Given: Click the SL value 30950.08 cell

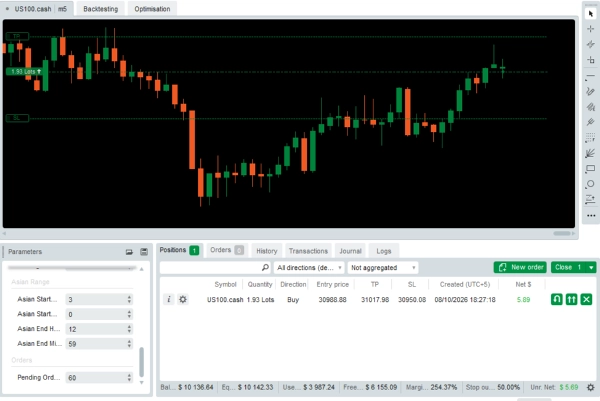Looking at the screenshot, I should (x=412, y=300).
